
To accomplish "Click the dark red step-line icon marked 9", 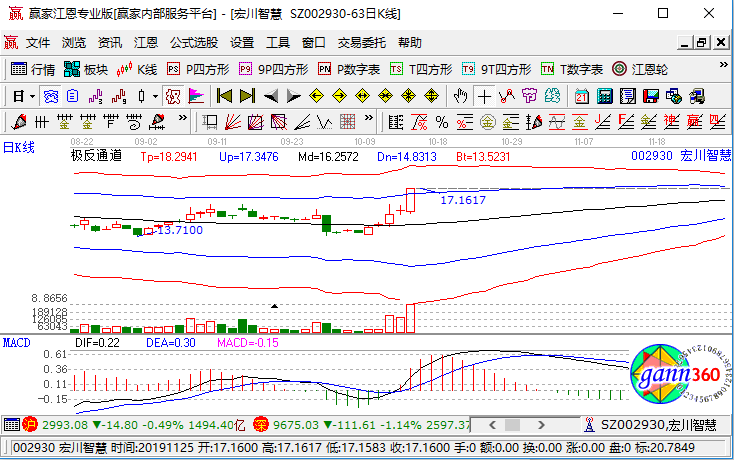I will pyautogui.click(x=118, y=97).
